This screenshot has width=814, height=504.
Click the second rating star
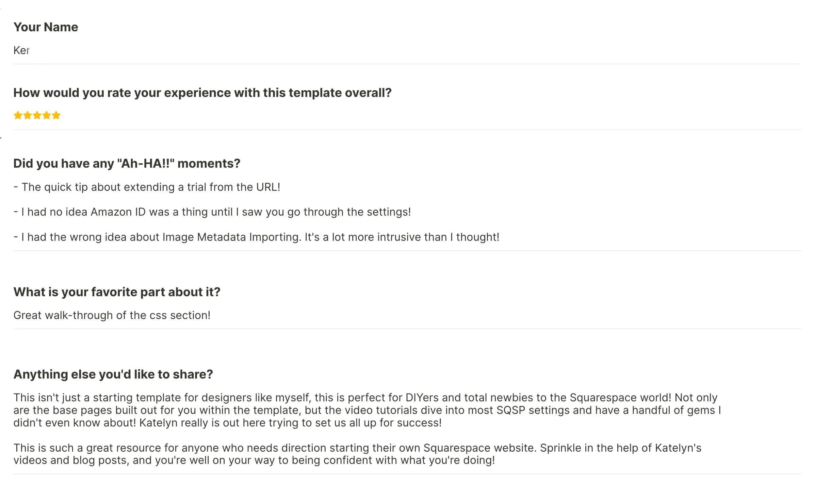pyautogui.click(x=28, y=116)
